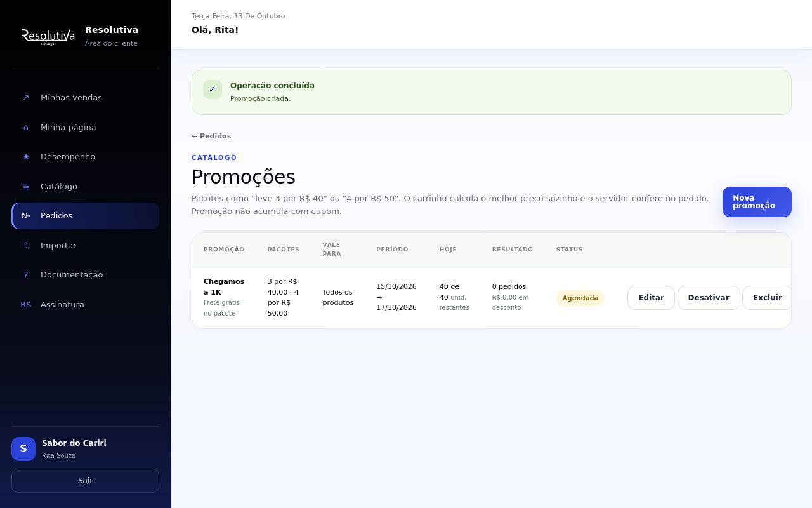The width and height of the screenshot is (812, 508).
Task: Open the Desempenho section
Action: click(x=86, y=157)
